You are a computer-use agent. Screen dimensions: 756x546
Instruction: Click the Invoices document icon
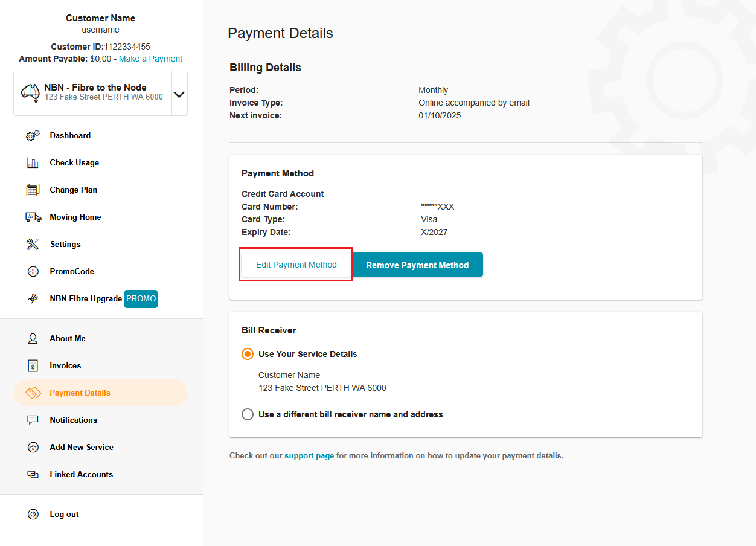pyautogui.click(x=33, y=366)
